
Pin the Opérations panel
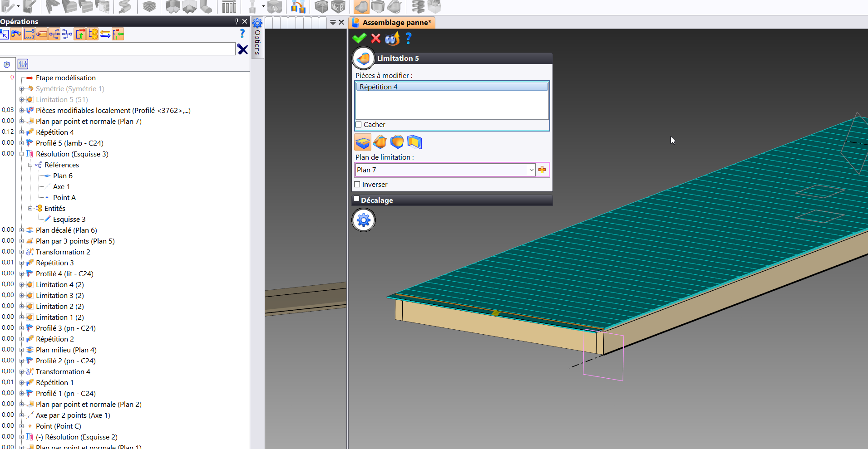point(237,21)
